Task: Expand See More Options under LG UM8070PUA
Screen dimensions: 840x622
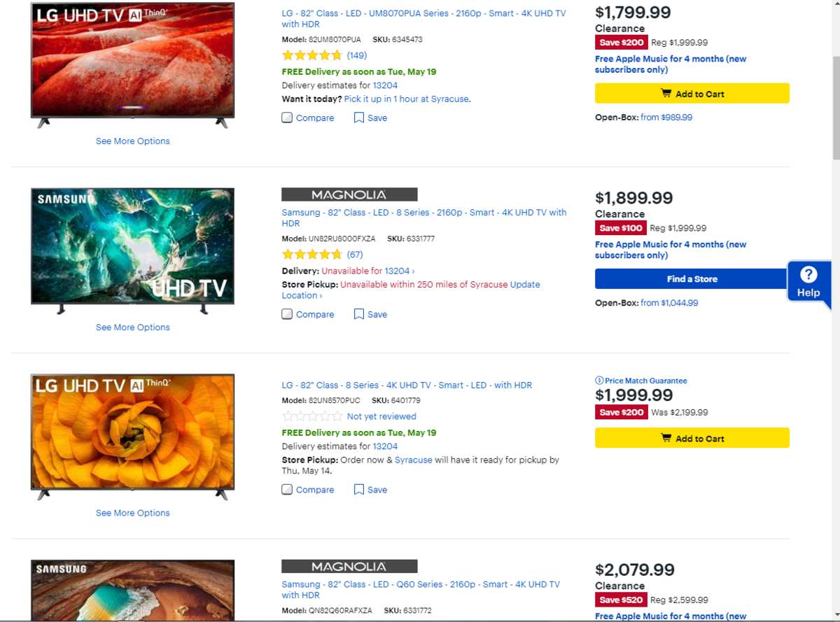Action: tap(133, 141)
